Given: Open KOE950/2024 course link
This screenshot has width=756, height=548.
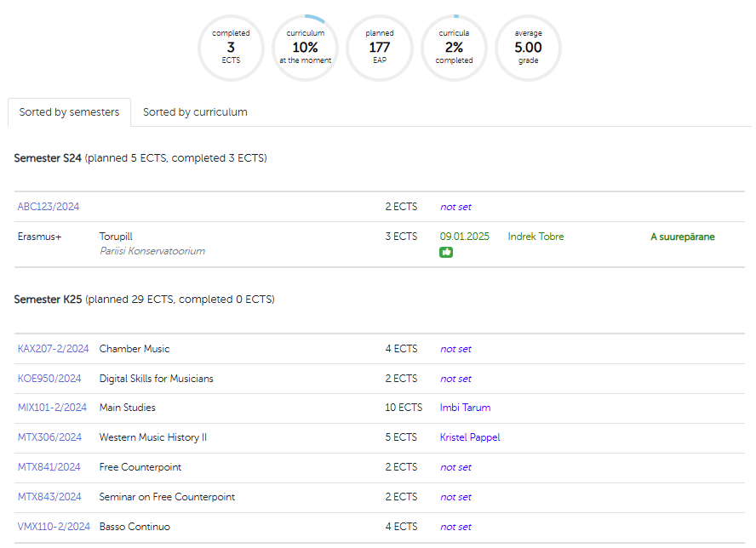Looking at the screenshot, I should tap(49, 379).
